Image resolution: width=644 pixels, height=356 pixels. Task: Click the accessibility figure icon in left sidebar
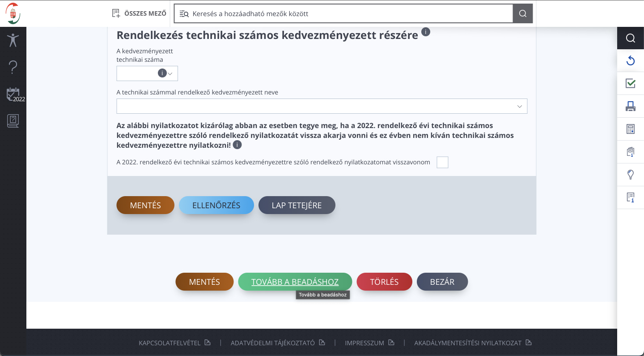[13, 40]
